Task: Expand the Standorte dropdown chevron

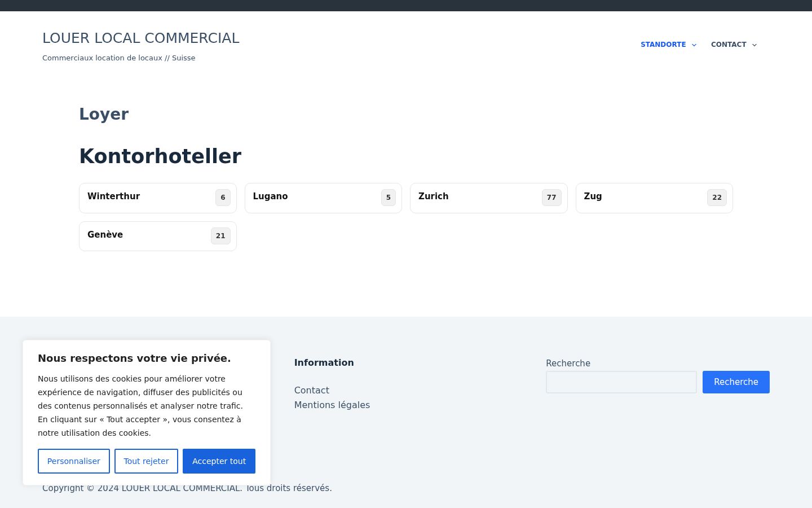Action: [694, 45]
